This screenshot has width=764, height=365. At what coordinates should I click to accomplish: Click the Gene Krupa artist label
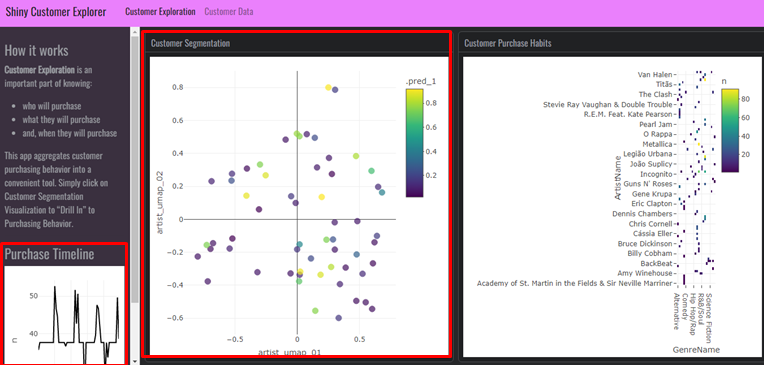[652, 194]
